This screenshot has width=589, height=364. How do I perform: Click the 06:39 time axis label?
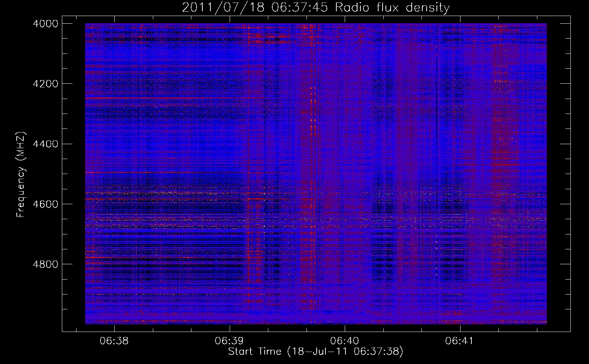(229, 341)
